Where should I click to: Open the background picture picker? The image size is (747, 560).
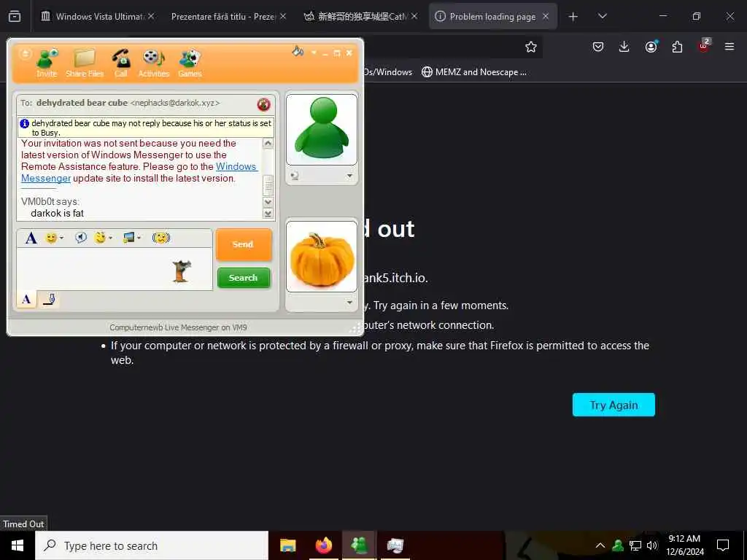point(131,237)
